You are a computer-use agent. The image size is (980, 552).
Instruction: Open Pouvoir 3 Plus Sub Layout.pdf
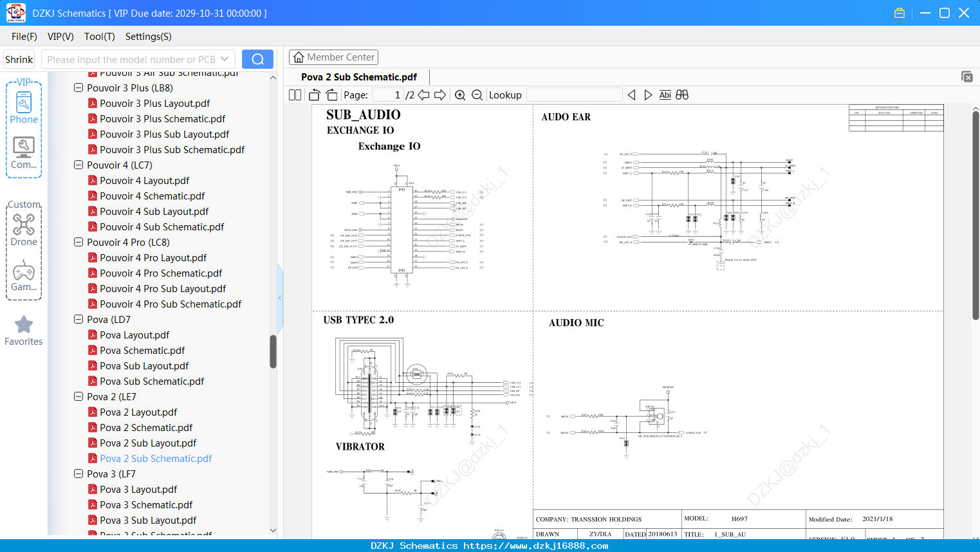tap(164, 134)
